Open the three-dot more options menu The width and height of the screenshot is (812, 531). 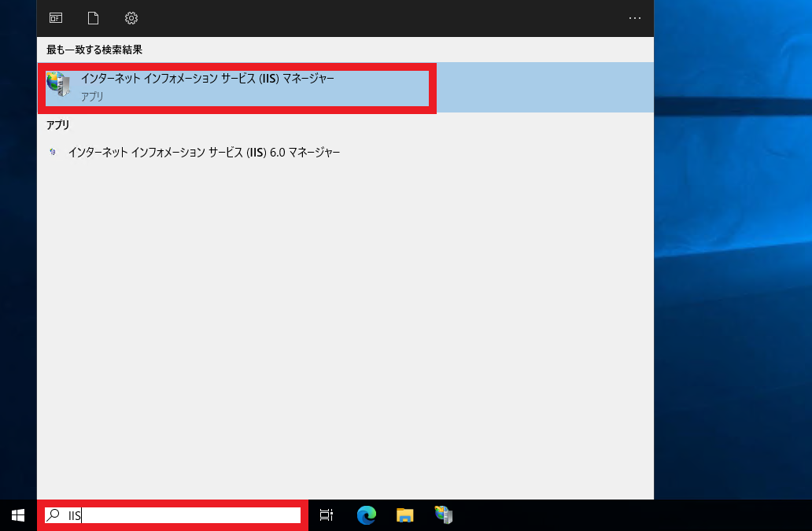[635, 18]
